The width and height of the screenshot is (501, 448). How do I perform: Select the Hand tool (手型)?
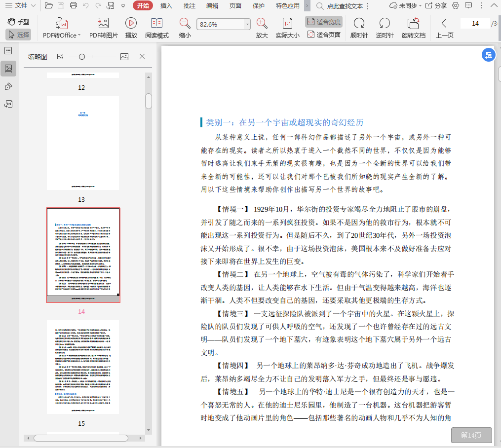click(x=18, y=22)
